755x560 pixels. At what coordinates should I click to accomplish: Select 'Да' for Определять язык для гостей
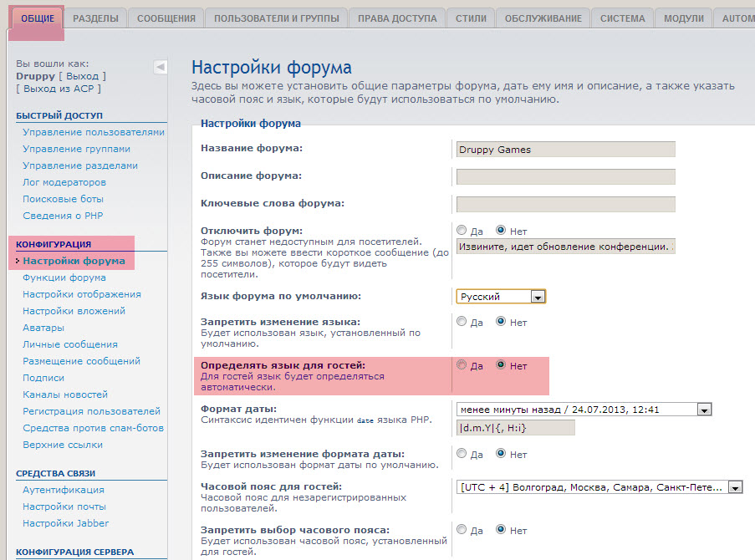point(462,365)
